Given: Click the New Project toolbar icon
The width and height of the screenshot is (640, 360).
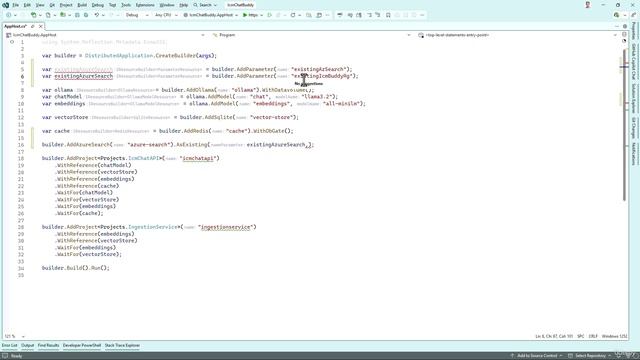Looking at the screenshot, I should [x=33, y=15].
